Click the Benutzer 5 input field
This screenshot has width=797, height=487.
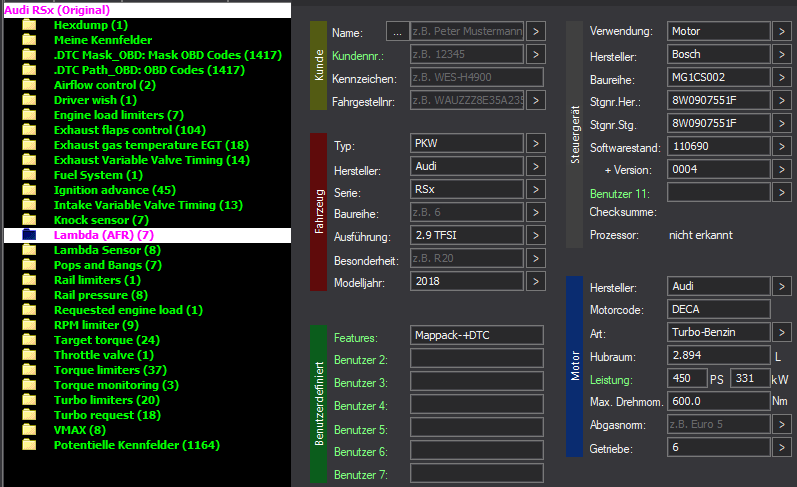477,427
